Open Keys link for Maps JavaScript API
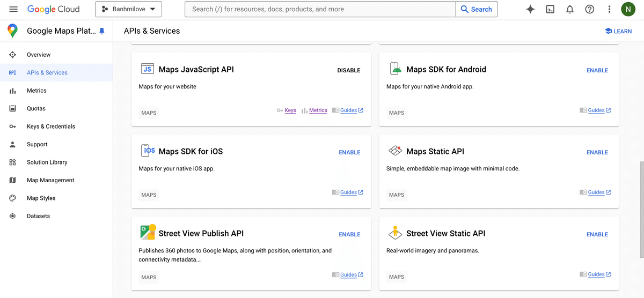This screenshot has width=644, height=298. click(x=290, y=110)
